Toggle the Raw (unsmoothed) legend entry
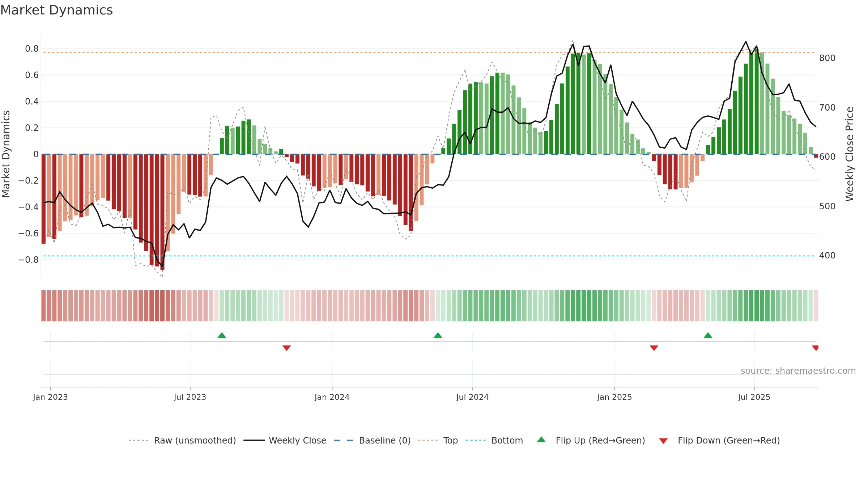The image size is (868, 488). [x=182, y=440]
